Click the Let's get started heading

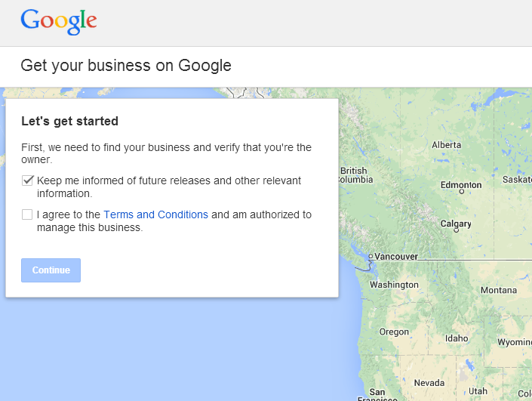tap(69, 122)
